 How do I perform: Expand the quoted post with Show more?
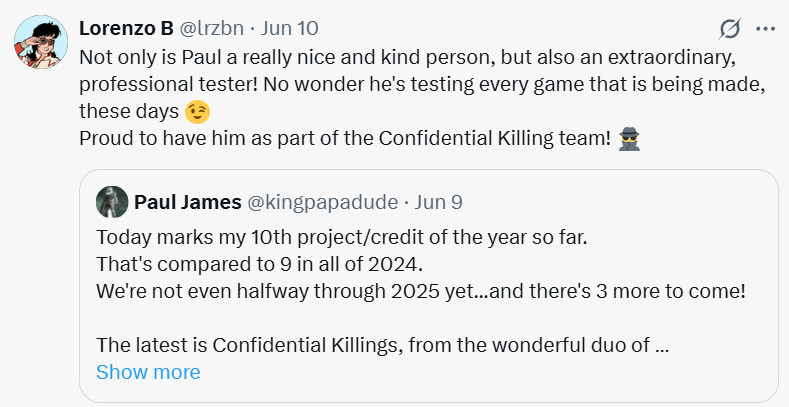pos(148,372)
